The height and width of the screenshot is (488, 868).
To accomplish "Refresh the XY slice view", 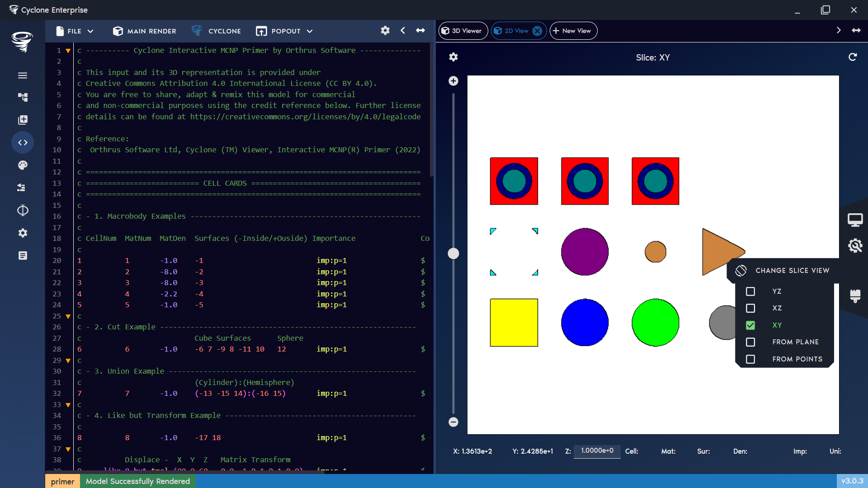I will [853, 57].
